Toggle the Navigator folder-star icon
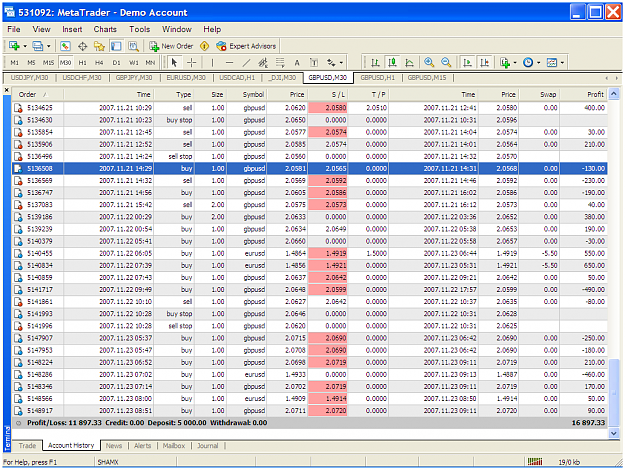This screenshot has height=470, width=625. click(x=99, y=46)
